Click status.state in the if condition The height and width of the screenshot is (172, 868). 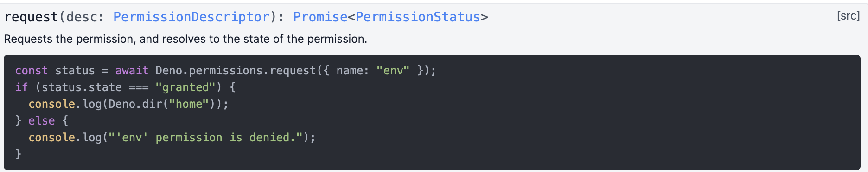click(82, 87)
